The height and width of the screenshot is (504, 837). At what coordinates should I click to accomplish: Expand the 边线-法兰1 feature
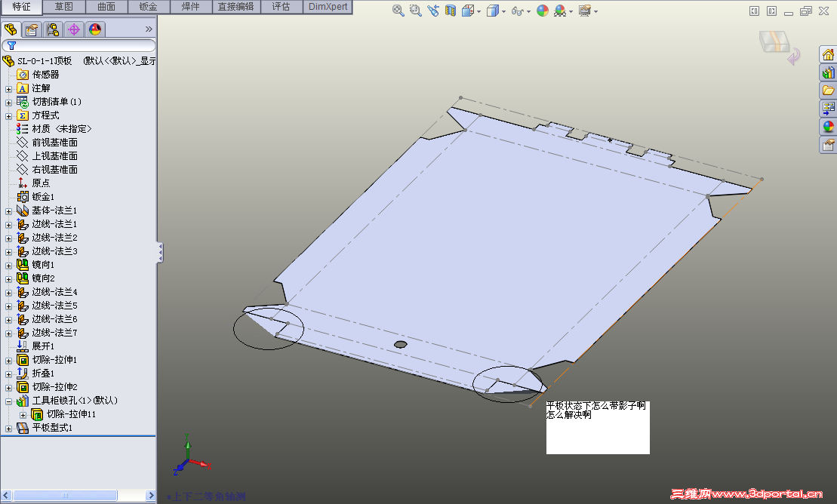click(x=8, y=225)
